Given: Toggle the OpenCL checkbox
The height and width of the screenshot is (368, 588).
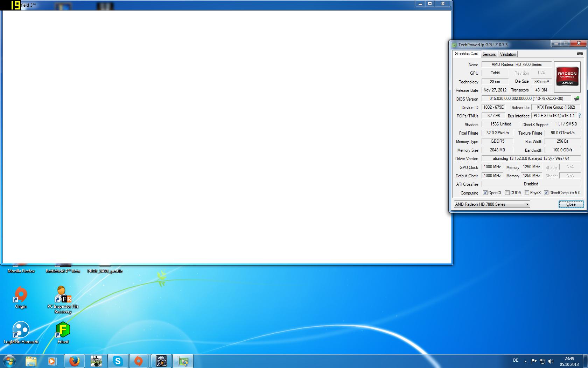Looking at the screenshot, I should [485, 193].
